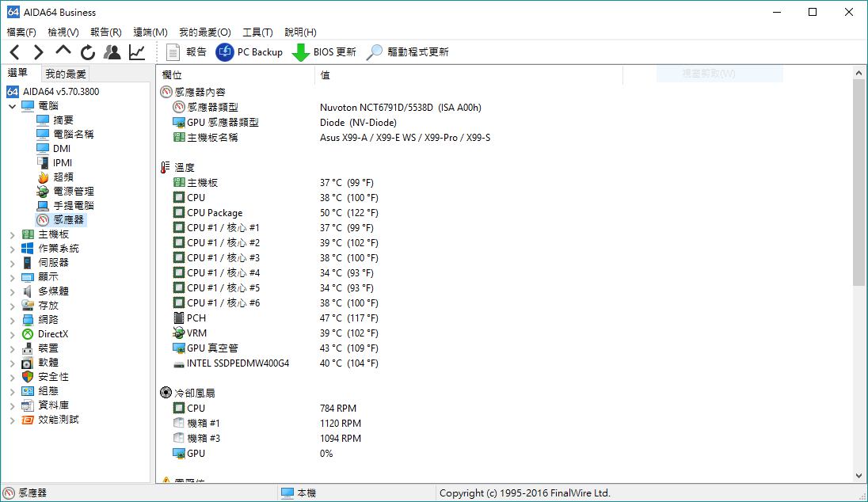Screen dimensions: 868x502
Task: Select the 軟體 software icon
Action: pyautogui.click(x=27, y=363)
